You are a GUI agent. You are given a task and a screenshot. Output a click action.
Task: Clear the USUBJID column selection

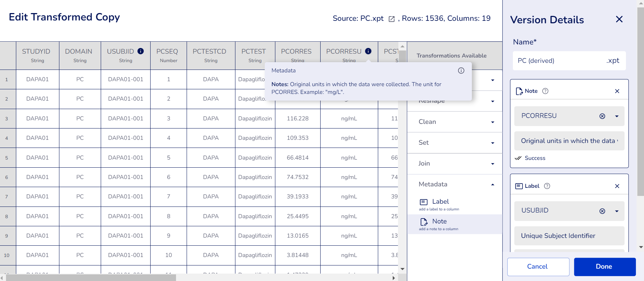602,211
